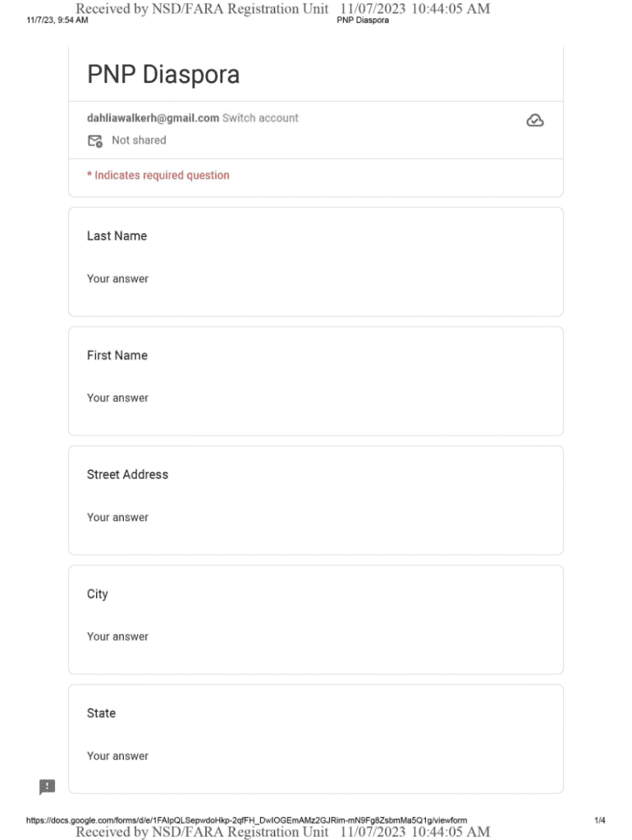Click the Street Address question label

click(127, 475)
